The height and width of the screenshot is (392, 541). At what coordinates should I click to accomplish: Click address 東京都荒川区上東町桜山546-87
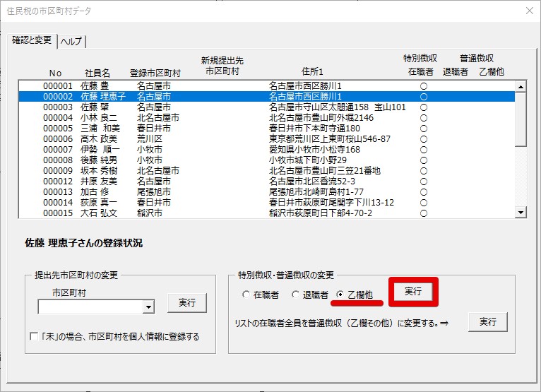(330, 138)
